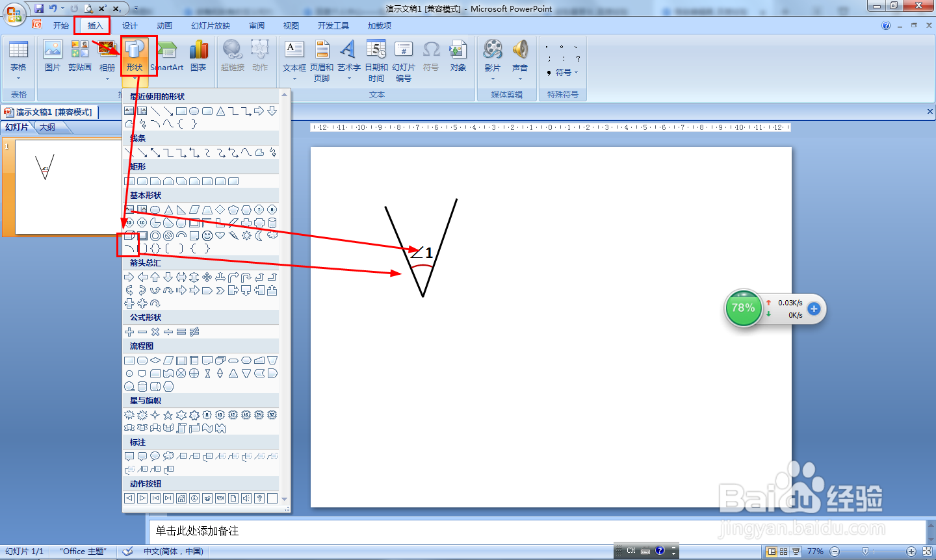Image resolution: width=936 pixels, height=560 pixels.
Task: Expand the 符号 special symbols dropdown
Action: click(562, 73)
